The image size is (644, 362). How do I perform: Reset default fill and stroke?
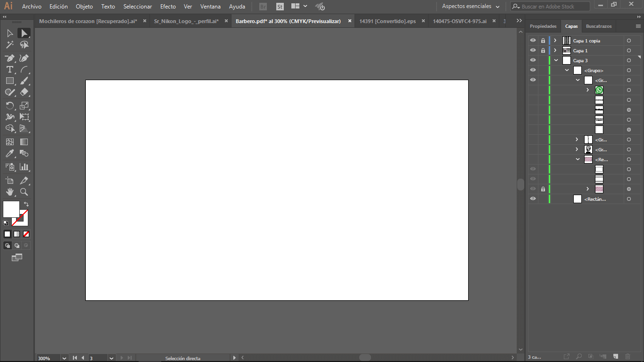point(6,223)
